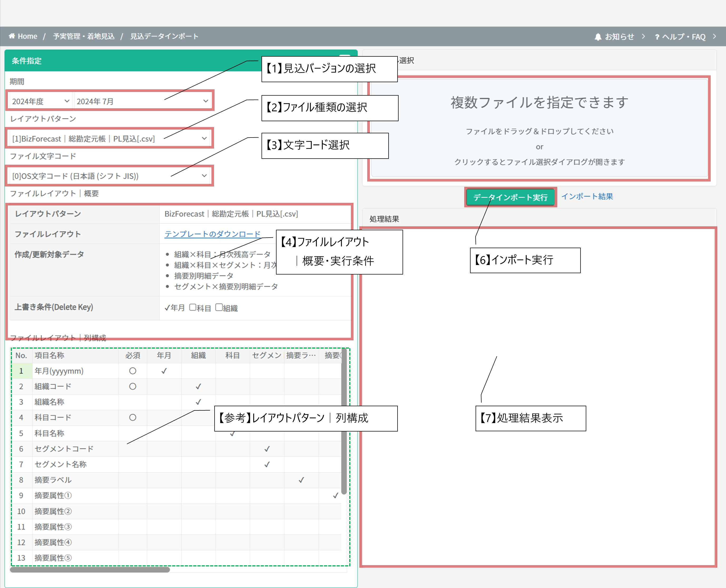
Task: Click the 必須 column header
Action: pyautogui.click(x=133, y=355)
